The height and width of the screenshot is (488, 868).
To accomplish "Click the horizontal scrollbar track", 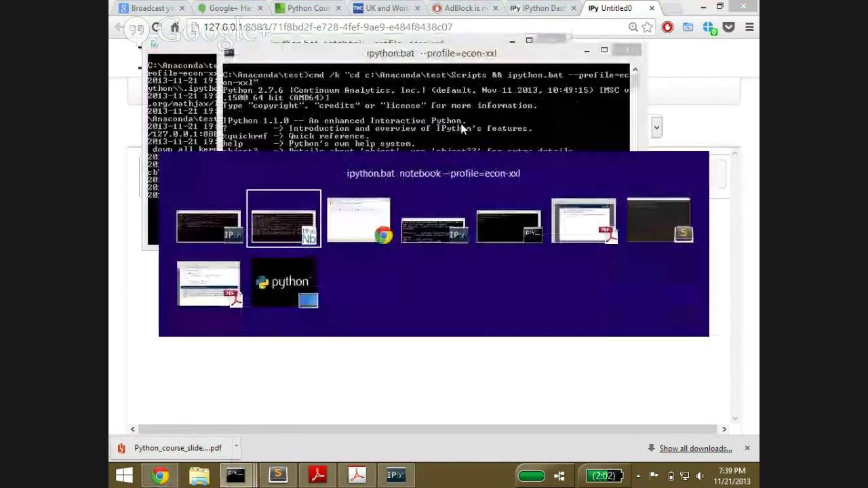I will (x=427, y=429).
